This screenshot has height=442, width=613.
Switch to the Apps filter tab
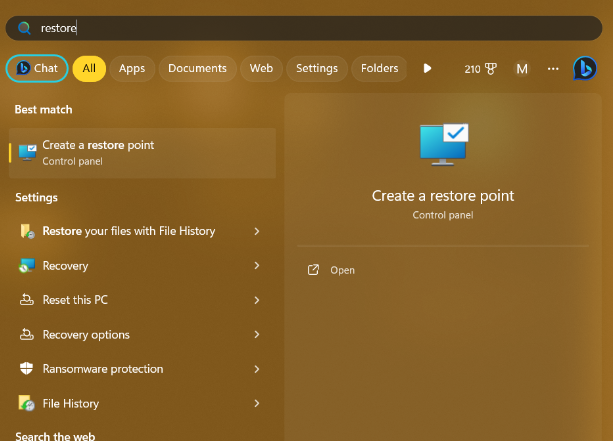click(x=132, y=68)
